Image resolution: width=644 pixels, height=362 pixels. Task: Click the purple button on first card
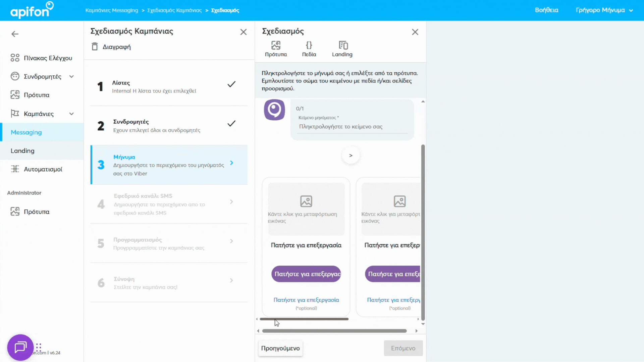[x=306, y=274]
